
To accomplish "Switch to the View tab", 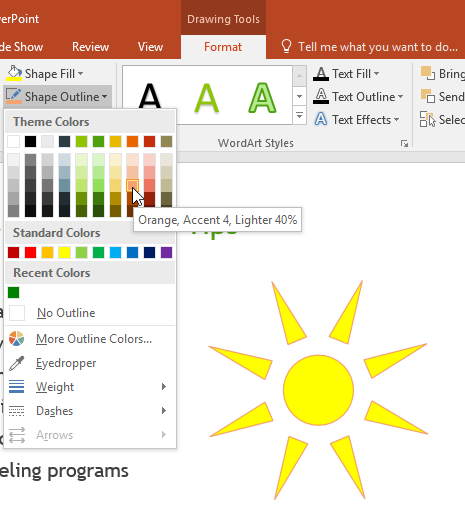I will [x=150, y=47].
